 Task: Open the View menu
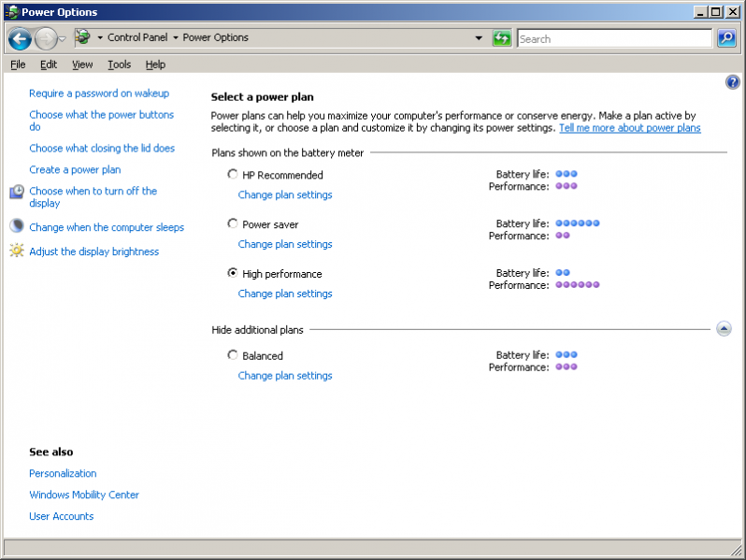pyautogui.click(x=82, y=65)
